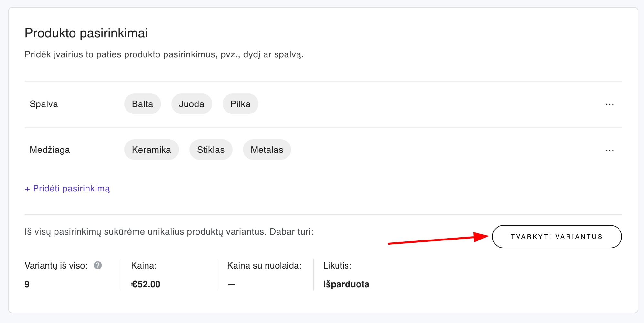
Task: Select the Balta color chip
Action: 142,104
